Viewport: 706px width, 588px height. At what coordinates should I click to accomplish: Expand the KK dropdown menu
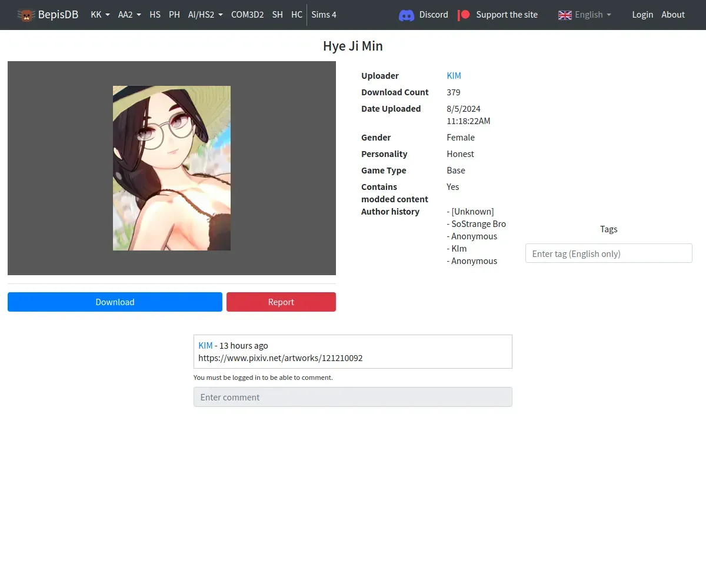pos(100,15)
